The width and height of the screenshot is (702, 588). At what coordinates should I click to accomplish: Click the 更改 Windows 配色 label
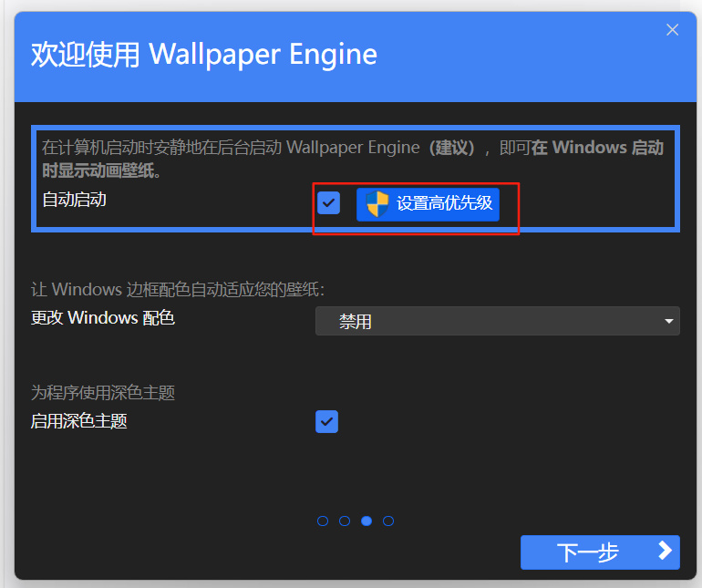pos(102,318)
